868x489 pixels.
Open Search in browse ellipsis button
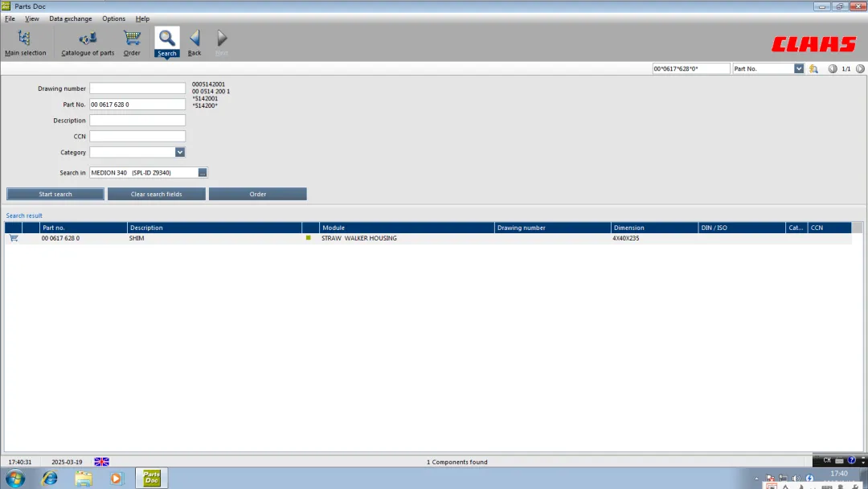[203, 173]
